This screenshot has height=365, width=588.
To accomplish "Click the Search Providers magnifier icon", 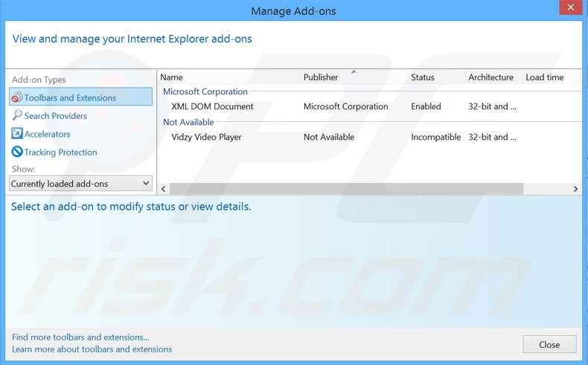I will tap(17, 115).
